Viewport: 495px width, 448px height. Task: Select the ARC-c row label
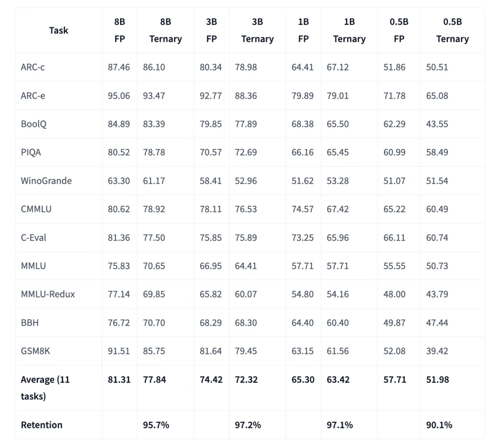(33, 67)
